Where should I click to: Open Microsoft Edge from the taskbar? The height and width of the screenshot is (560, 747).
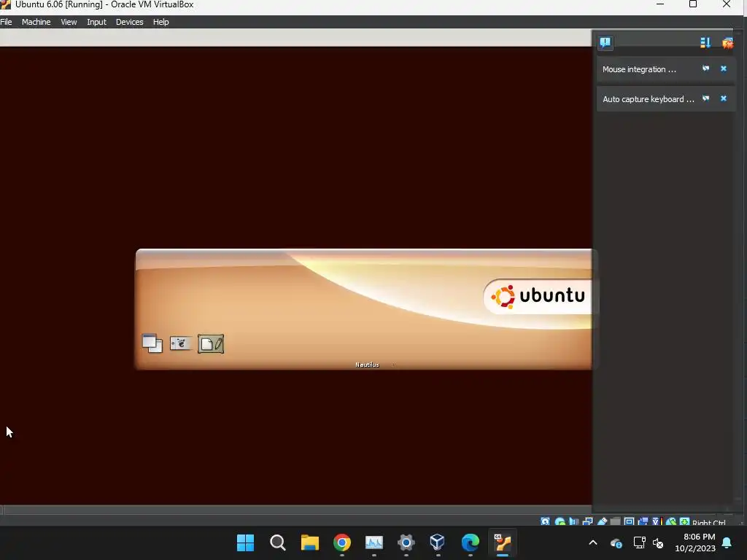pyautogui.click(x=471, y=542)
